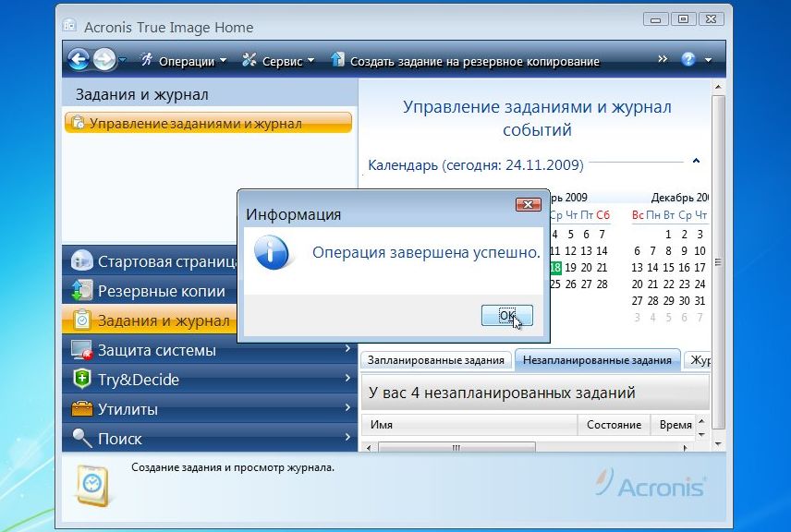791x532 pixels.
Task: Confirm the Информация dialog with OK
Action: point(507,316)
